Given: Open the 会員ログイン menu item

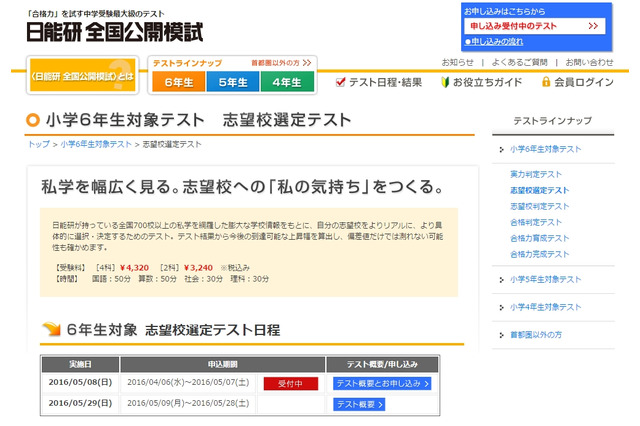Looking at the screenshot, I should click(x=583, y=82).
